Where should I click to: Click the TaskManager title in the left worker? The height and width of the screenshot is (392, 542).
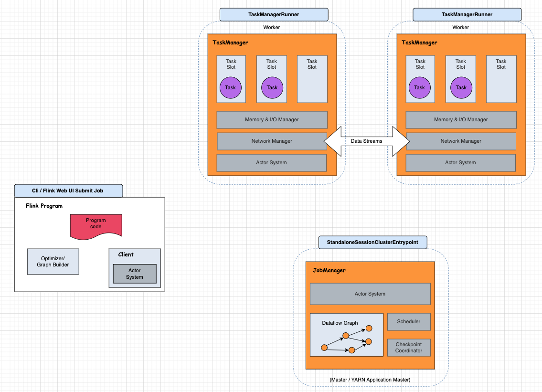click(x=230, y=42)
